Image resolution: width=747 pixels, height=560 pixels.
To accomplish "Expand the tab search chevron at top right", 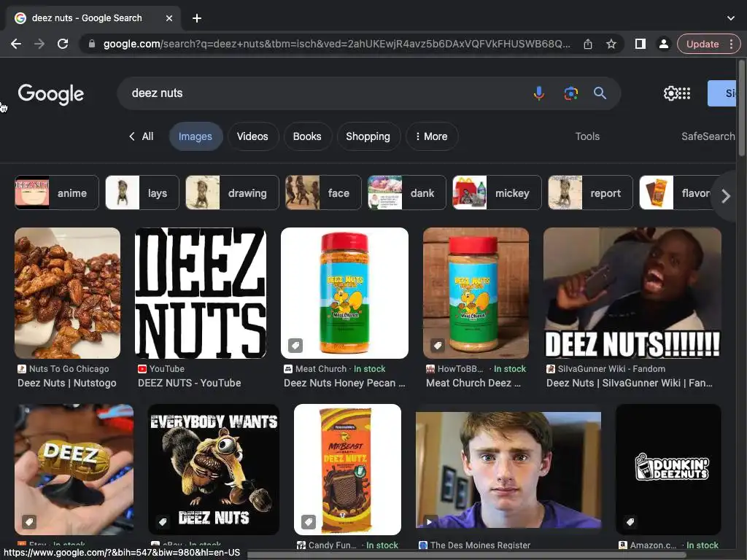I will (x=731, y=18).
